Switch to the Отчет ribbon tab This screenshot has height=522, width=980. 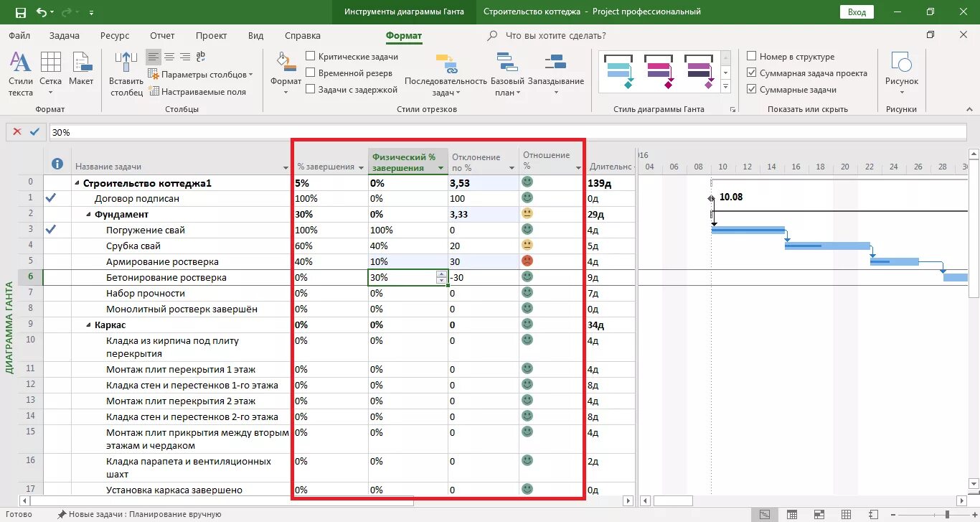(162, 35)
